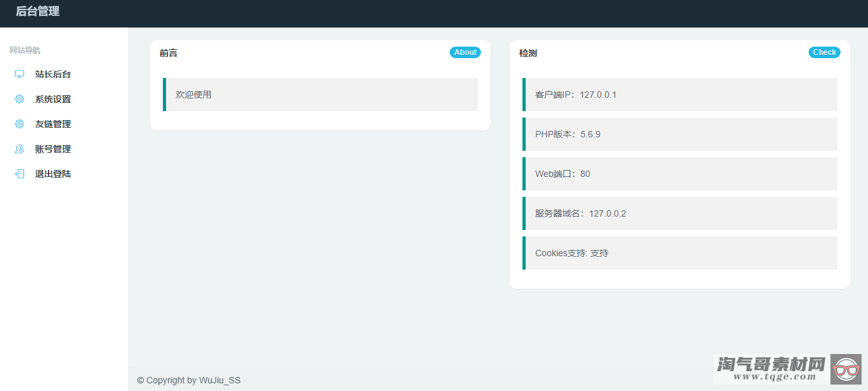
Task: Select the 欢迎使用 welcome message box
Action: (x=321, y=94)
